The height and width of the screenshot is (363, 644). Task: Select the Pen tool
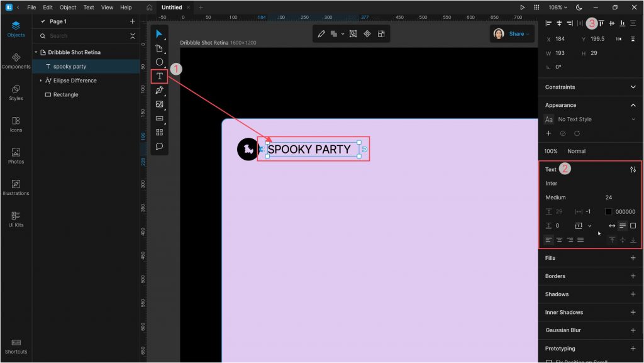point(159,91)
